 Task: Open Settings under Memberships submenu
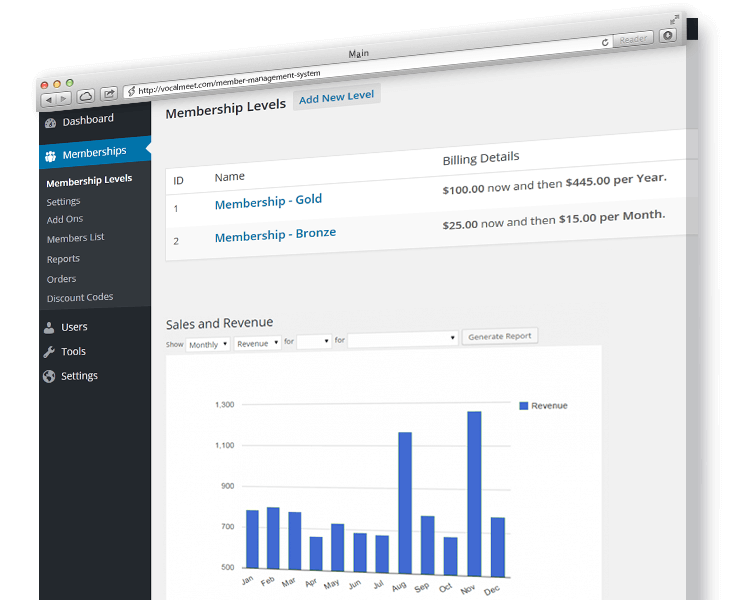(63, 201)
